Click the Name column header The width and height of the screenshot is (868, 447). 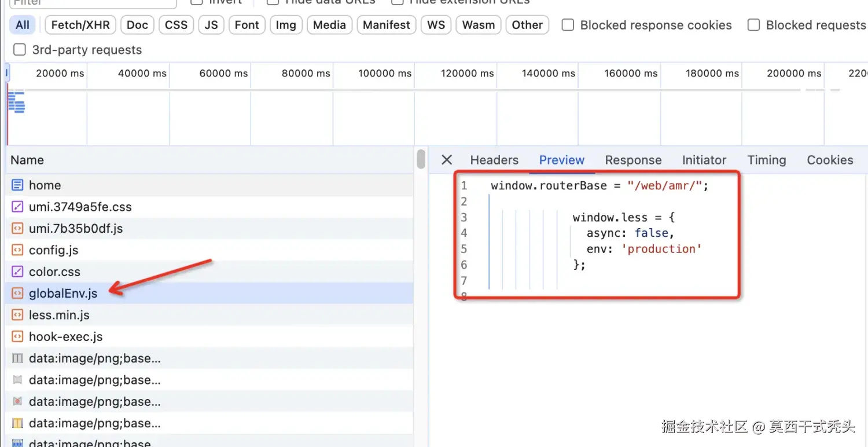click(x=209, y=160)
